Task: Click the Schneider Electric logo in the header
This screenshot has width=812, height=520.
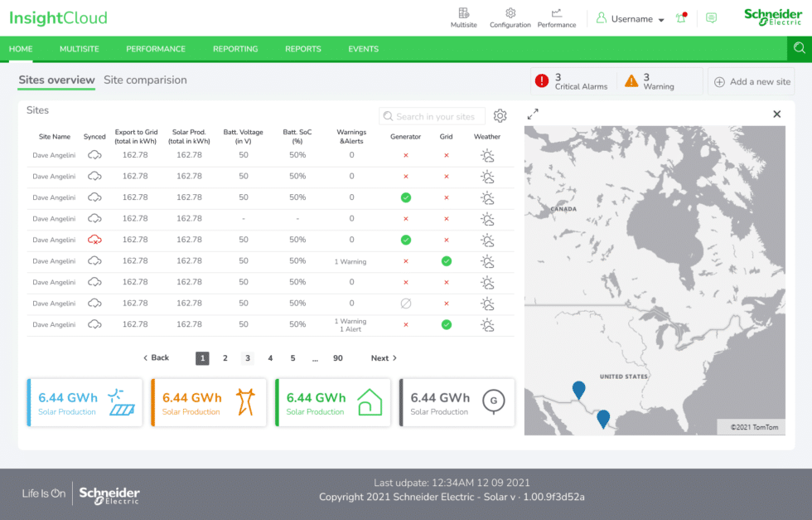Action: tap(772, 17)
